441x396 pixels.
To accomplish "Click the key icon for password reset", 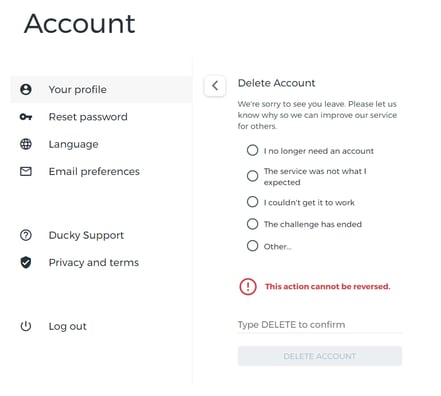I will [26, 117].
